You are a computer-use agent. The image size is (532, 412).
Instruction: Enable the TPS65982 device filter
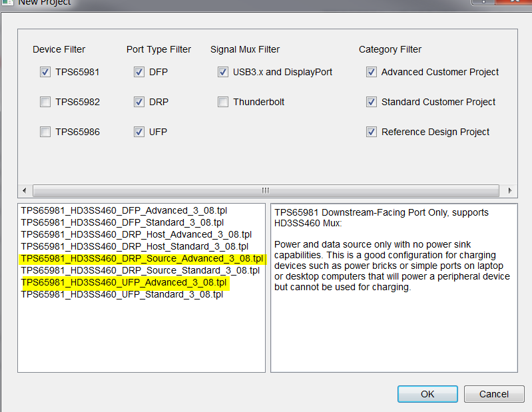(x=45, y=102)
